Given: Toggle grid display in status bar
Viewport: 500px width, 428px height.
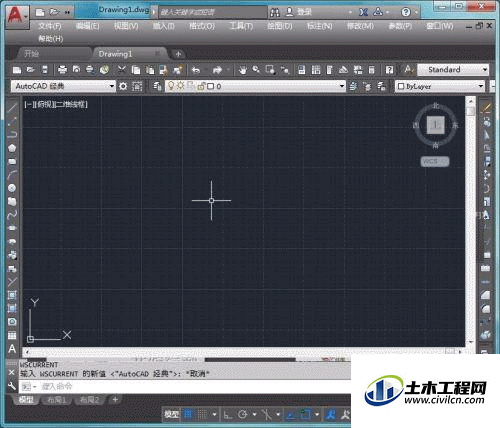Looking at the screenshot, I should [188, 414].
